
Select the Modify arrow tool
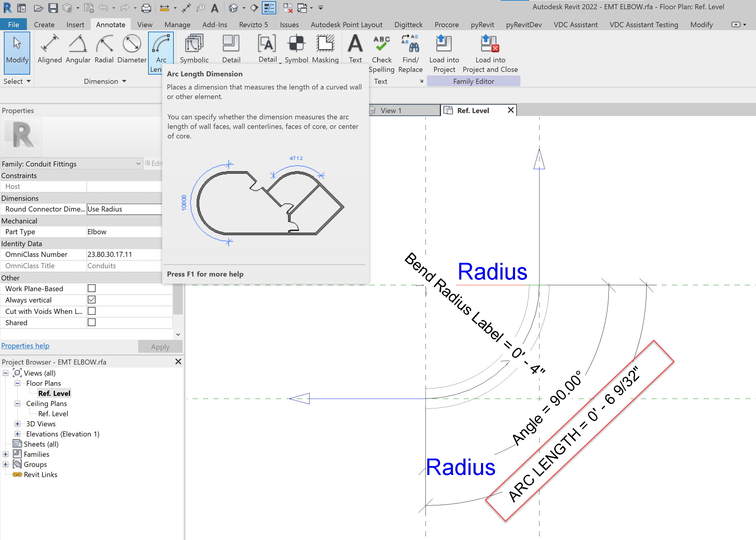(17, 53)
